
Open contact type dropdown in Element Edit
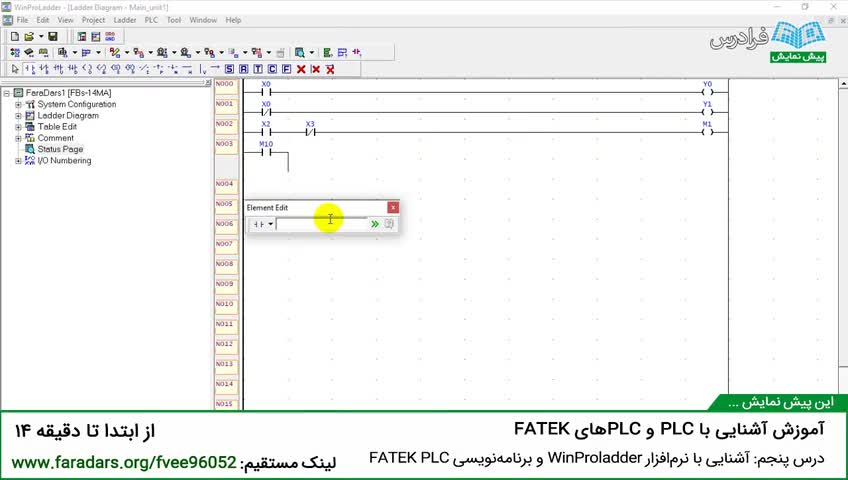click(270, 224)
